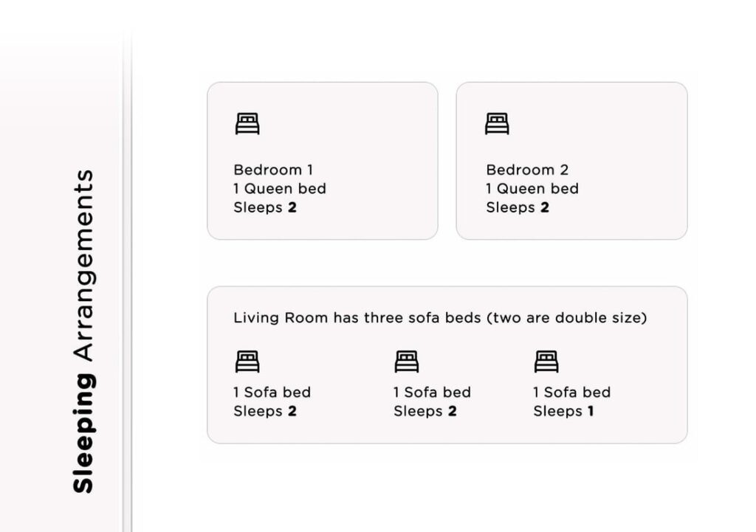Click the Bedroom 2 bed icon

497,124
